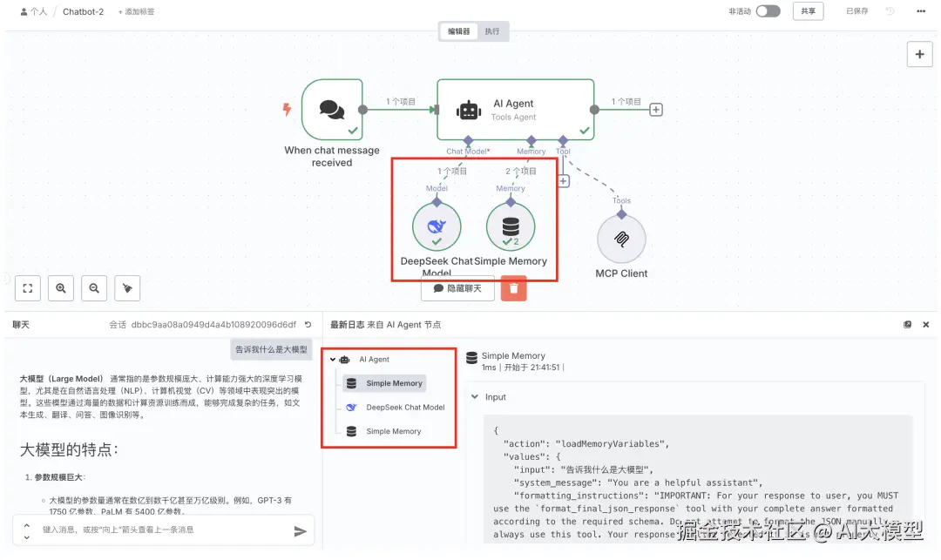Reset the chat session
Image resolution: width=941 pixels, height=560 pixels.
[308, 324]
